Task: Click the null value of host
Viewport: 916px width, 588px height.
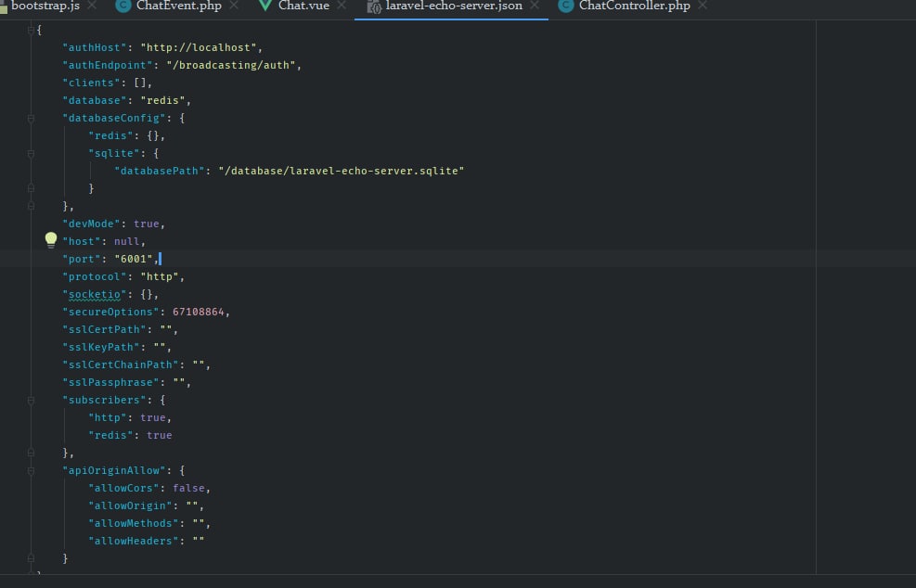Action: pos(127,241)
